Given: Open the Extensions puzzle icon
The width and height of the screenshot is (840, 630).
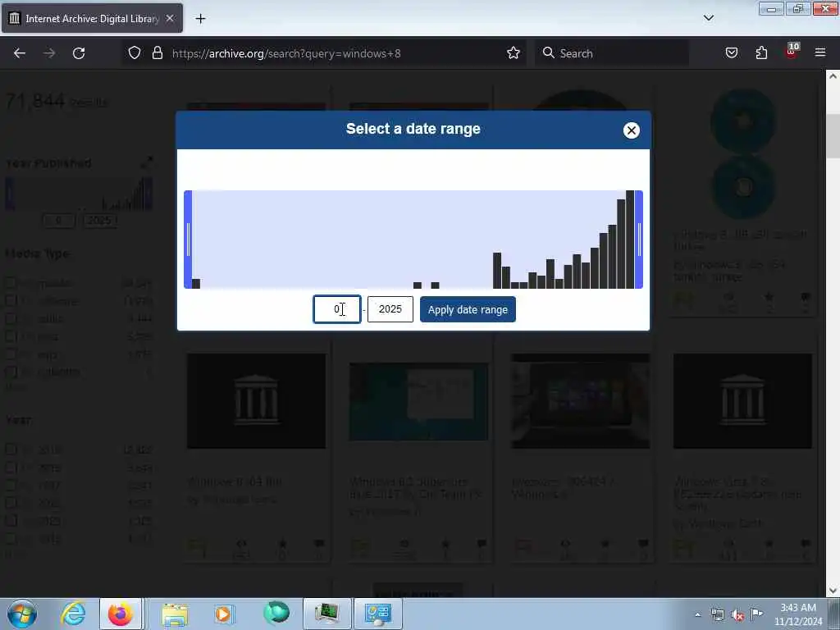Looking at the screenshot, I should tap(761, 53).
